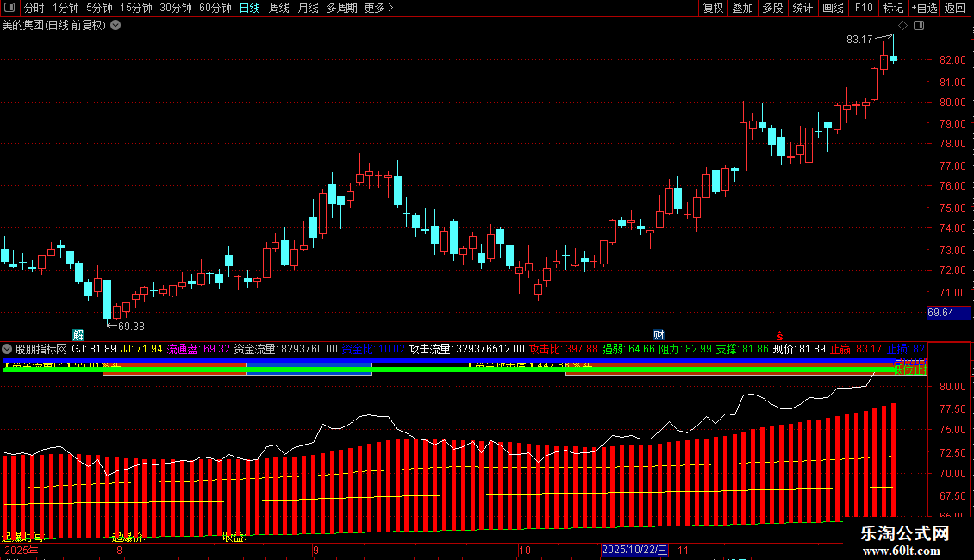Click the 股朋指标网 indicator name

coord(41,350)
